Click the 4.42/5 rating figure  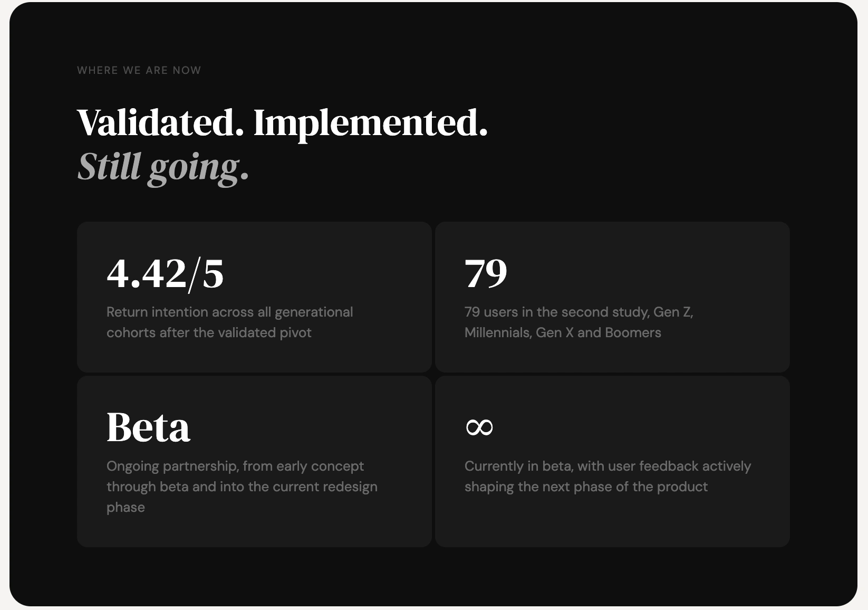click(165, 274)
